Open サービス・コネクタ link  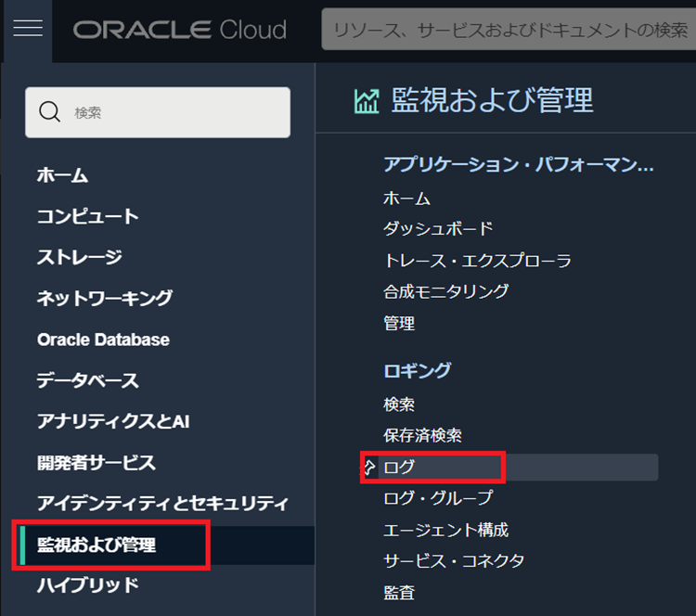tap(454, 560)
